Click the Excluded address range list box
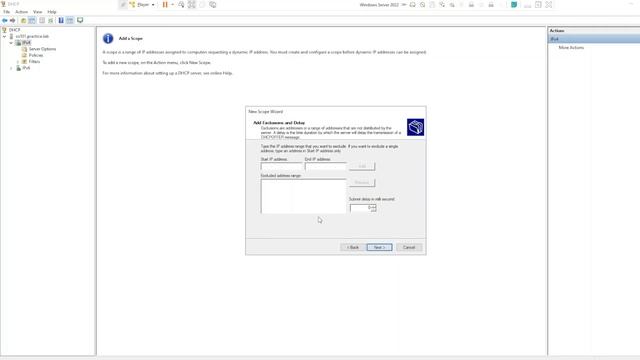The image size is (640, 360). pos(303,196)
